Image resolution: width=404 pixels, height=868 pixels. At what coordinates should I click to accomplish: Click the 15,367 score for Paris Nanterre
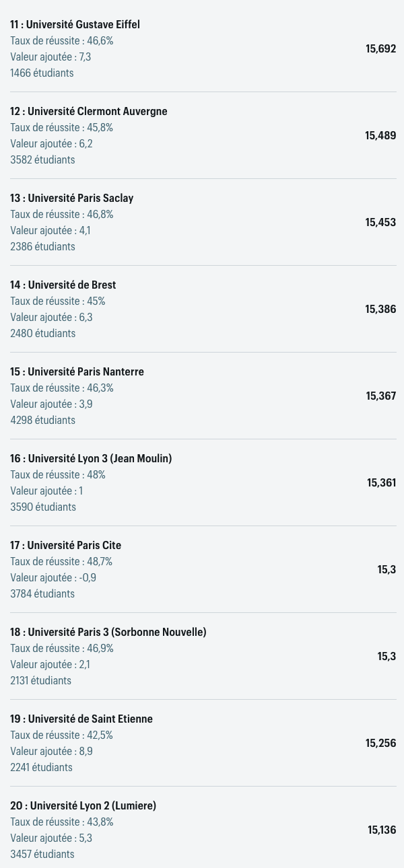click(x=381, y=396)
